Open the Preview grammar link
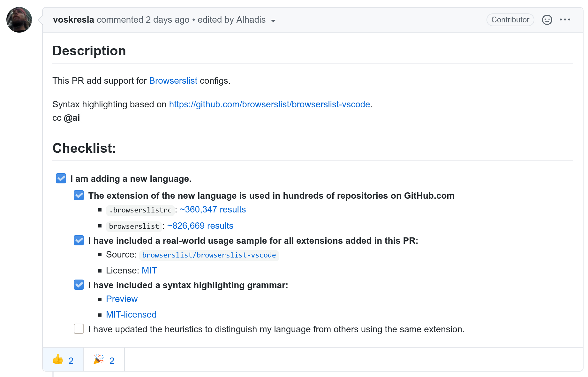The image size is (588, 377). coord(122,299)
